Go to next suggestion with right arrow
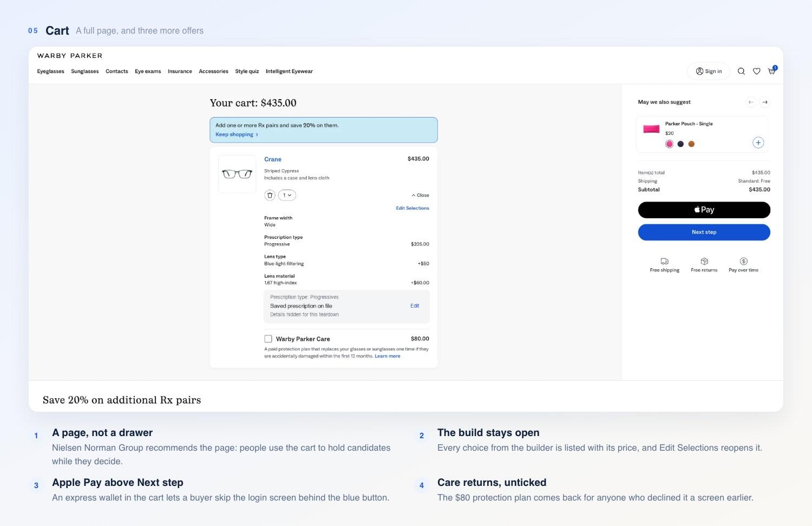 pos(765,102)
